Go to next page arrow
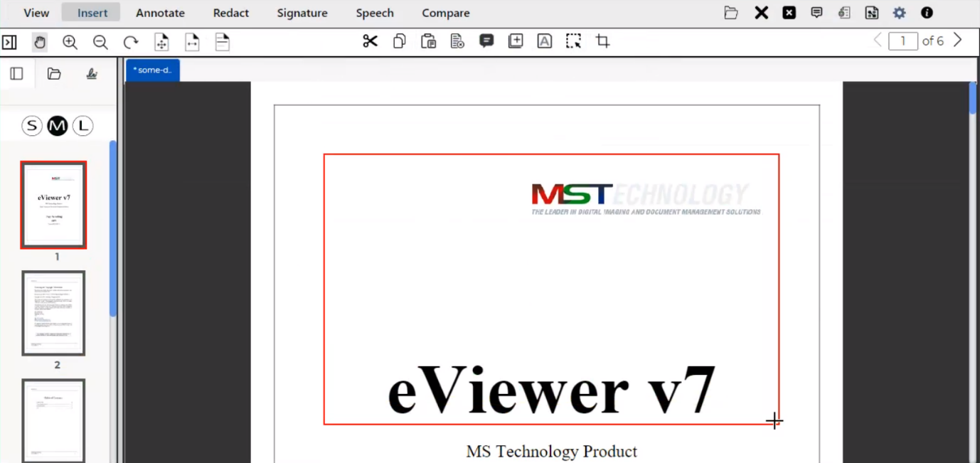Screen dimensions: 980x463 957,41
